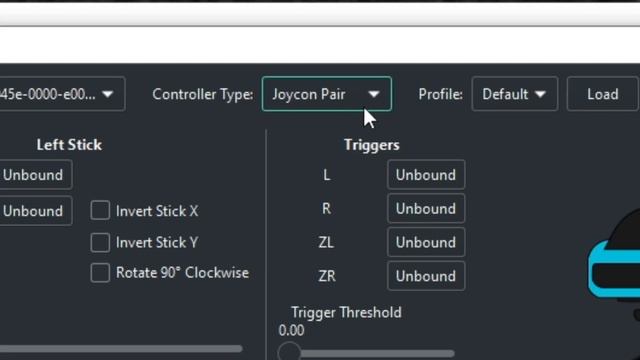Click the Triggers section heading
The image size is (640, 360).
pos(371,145)
